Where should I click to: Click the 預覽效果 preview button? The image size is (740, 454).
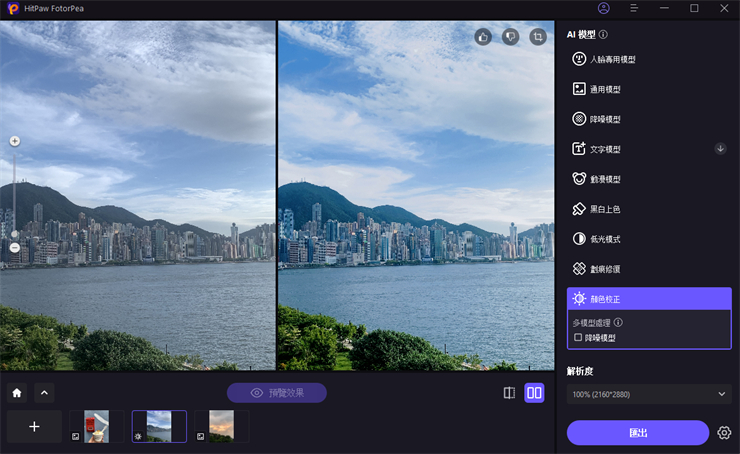(277, 393)
